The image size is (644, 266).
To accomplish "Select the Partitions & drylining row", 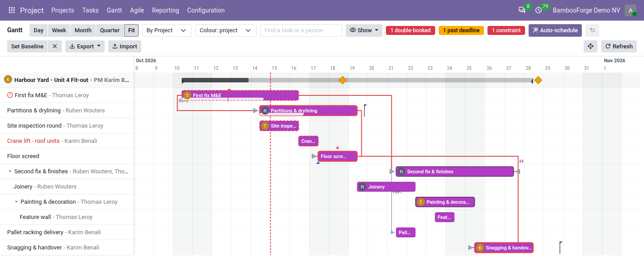I will 67,111.
